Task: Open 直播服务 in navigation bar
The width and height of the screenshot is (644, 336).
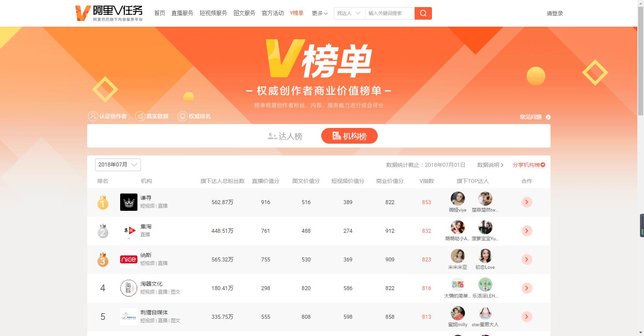Action: pyautogui.click(x=182, y=13)
